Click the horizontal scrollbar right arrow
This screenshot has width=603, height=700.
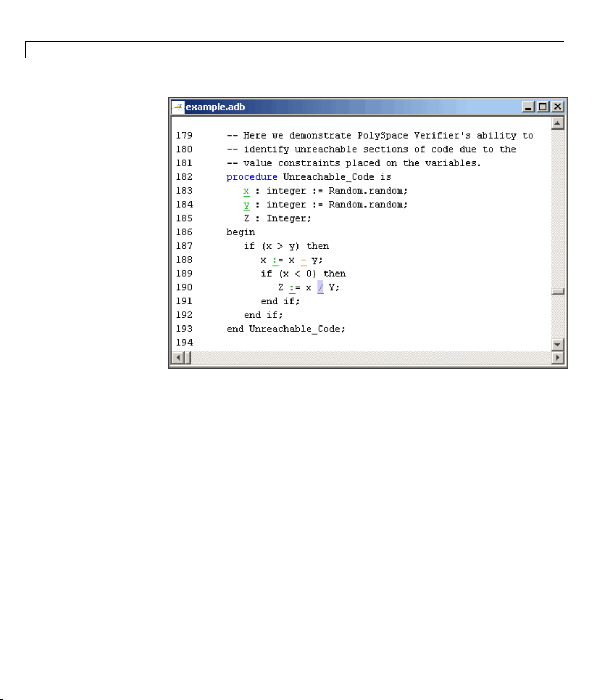pos(558,357)
